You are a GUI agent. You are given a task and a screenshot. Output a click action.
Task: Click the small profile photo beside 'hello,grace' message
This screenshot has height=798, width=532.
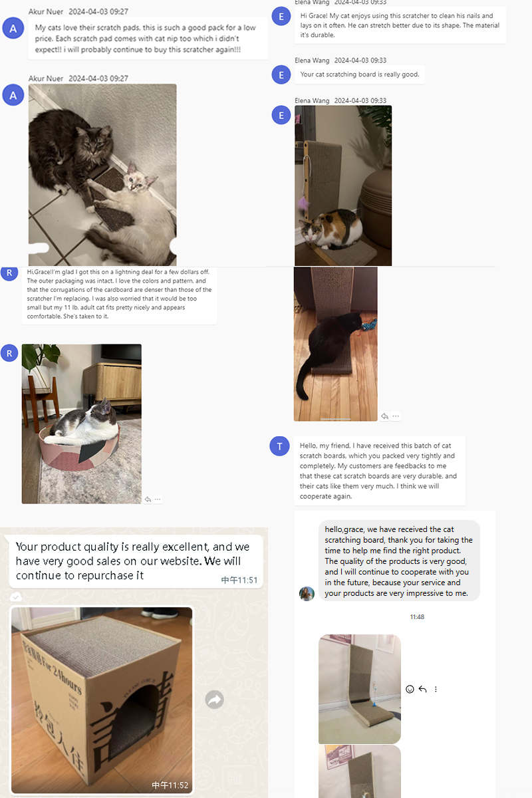307,593
